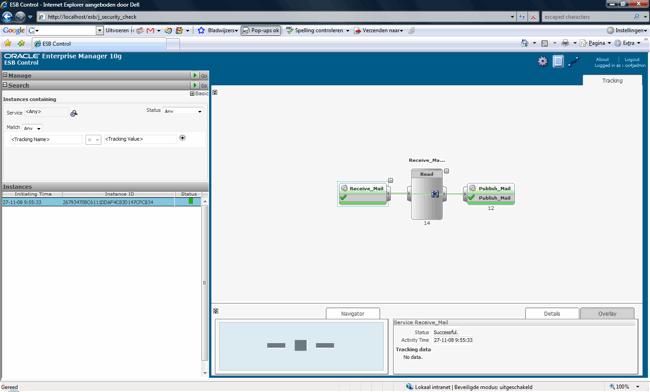Viewport: 650px width, 392px height.
Task: Click the Publish_Mail service icon in diagram
Action: coord(473,188)
